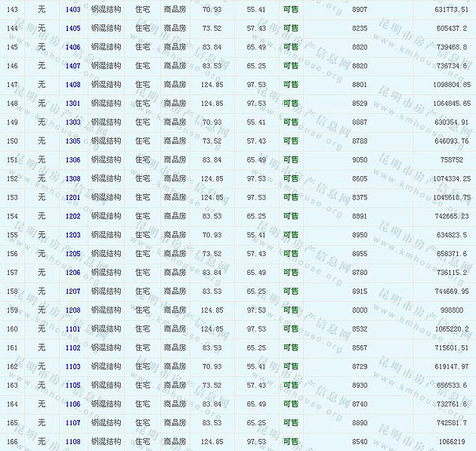Open the 1203 room link
The image size is (476, 451).
click(73, 235)
